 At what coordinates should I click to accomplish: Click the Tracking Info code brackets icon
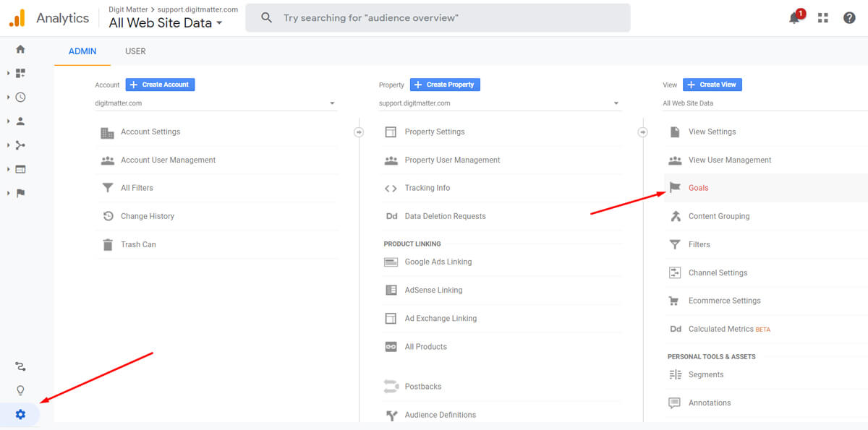tap(391, 189)
